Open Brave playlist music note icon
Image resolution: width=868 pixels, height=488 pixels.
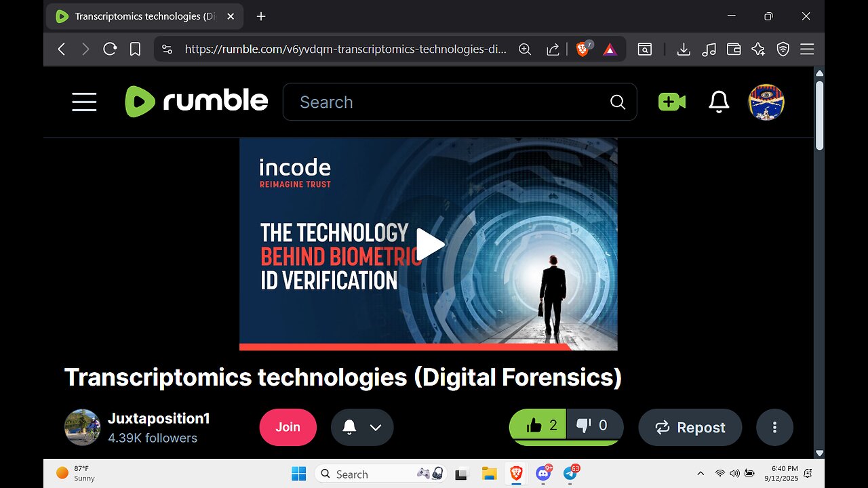(x=709, y=49)
